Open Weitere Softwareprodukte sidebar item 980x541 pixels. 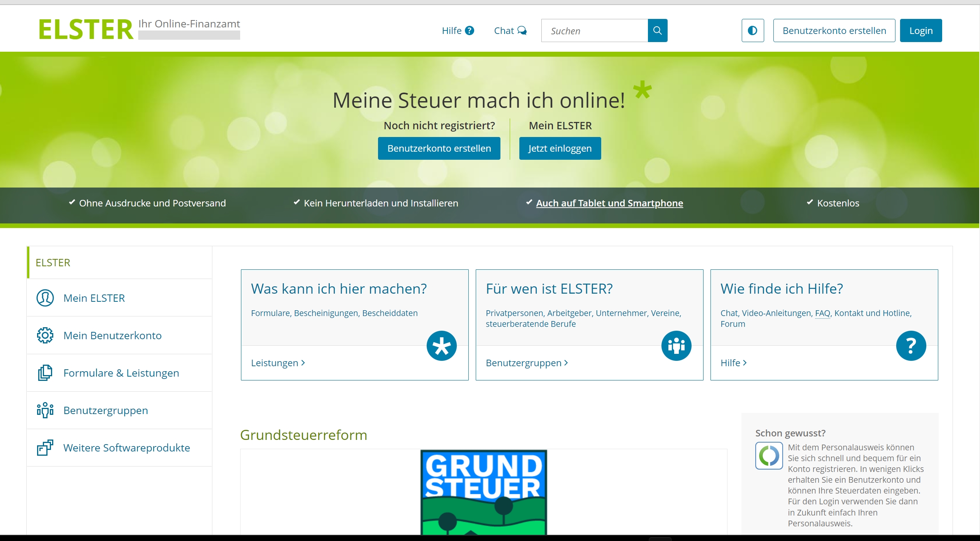click(126, 448)
